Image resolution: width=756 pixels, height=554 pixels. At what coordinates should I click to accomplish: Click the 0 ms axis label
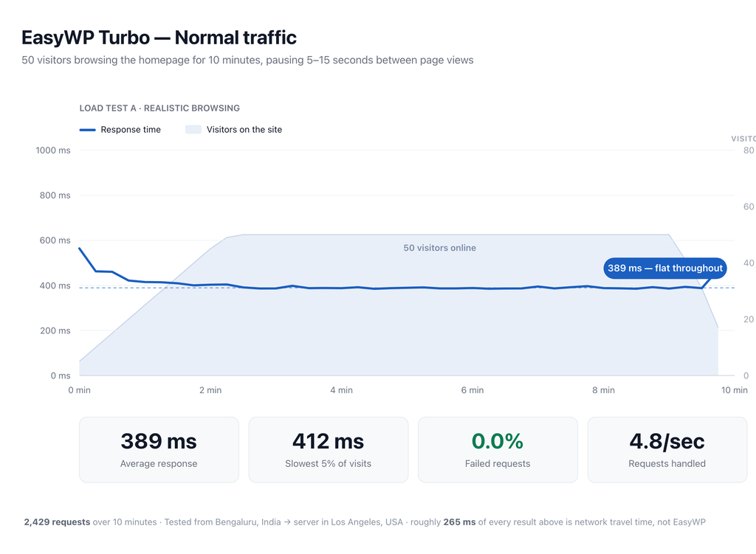(61, 375)
